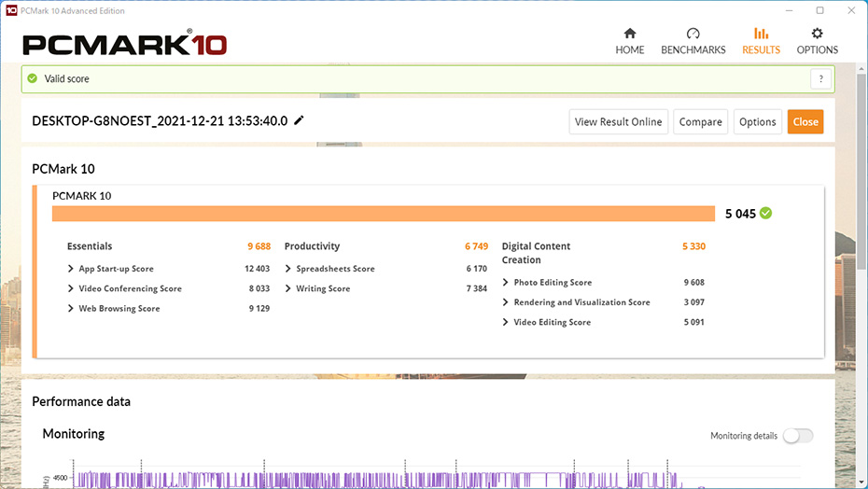The width and height of the screenshot is (868, 489).
Task: Click the Digital Content Creation heading
Action: [x=536, y=253]
